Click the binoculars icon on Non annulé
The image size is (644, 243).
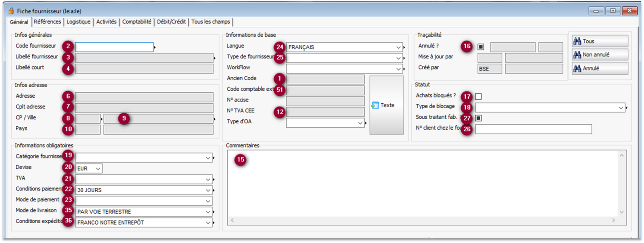(x=577, y=55)
